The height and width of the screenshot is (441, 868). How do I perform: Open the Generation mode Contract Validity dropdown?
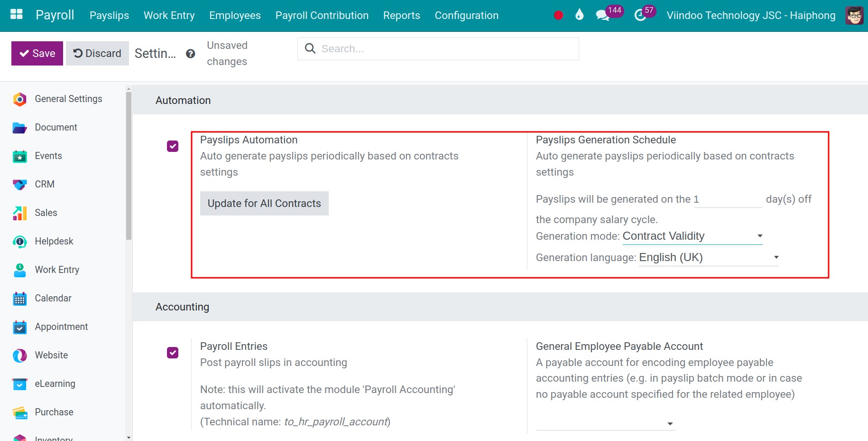[693, 236]
